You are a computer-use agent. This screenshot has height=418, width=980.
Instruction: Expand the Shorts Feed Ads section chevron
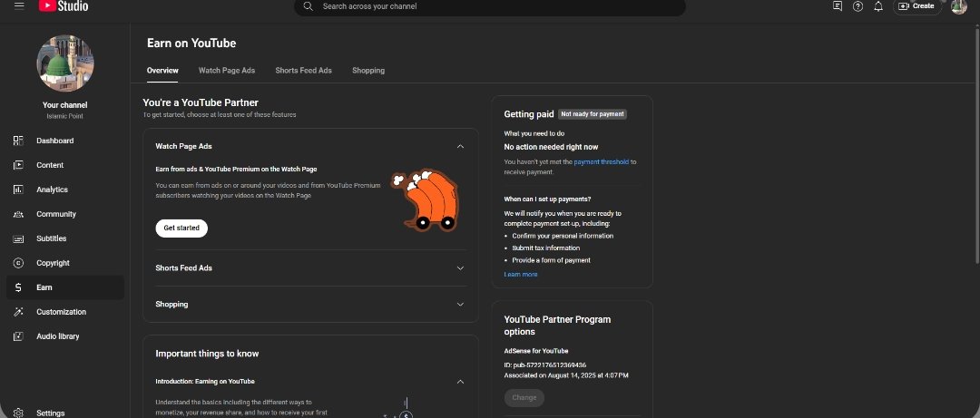pyautogui.click(x=460, y=268)
